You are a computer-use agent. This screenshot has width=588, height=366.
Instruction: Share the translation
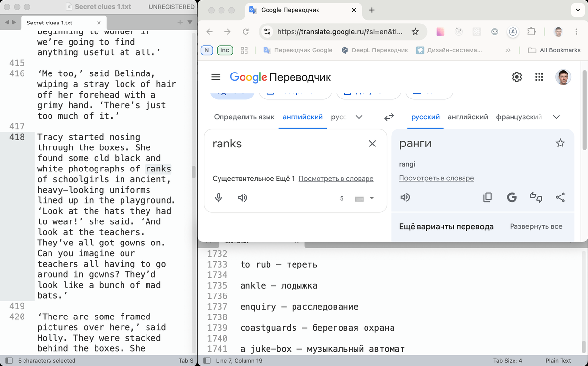pyautogui.click(x=561, y=197)
